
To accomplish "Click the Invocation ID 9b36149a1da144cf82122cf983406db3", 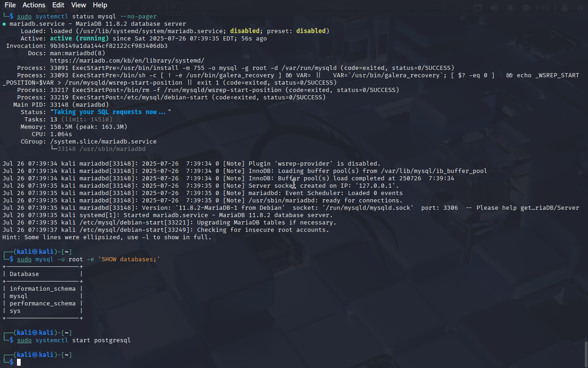I will 109,46.
